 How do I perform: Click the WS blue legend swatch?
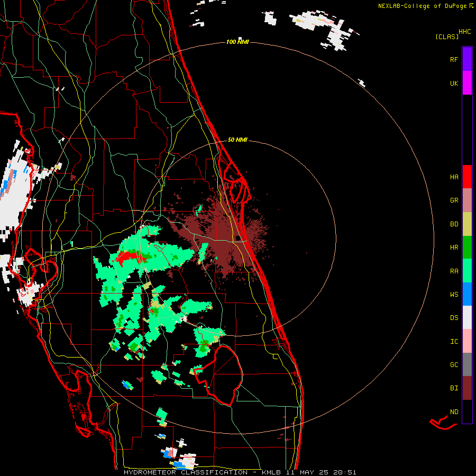click(467, 294)
